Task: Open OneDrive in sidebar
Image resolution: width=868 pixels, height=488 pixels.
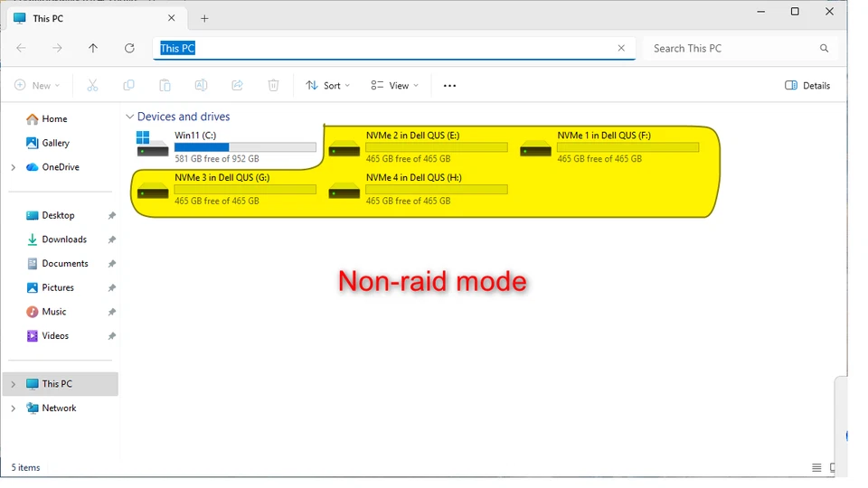Action: click(61, 166)
